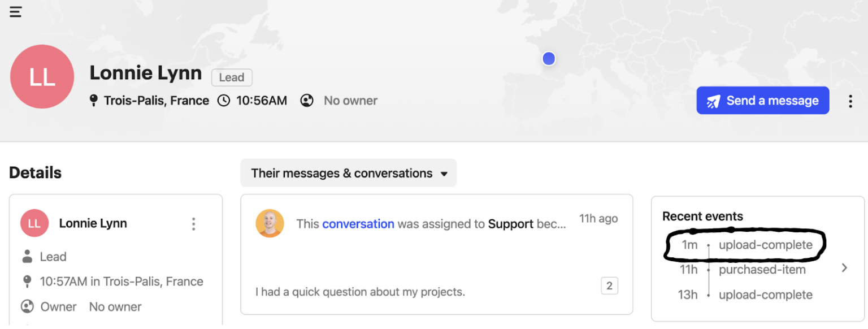Click the message count badge showing 2
Viewport: 868px width, 329px height.
coord(609,286)
